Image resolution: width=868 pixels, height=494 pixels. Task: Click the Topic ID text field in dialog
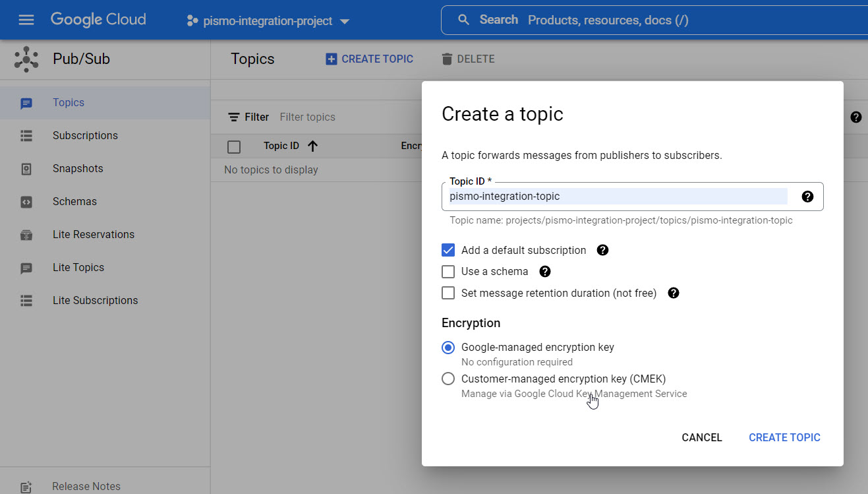click(618, 197)
